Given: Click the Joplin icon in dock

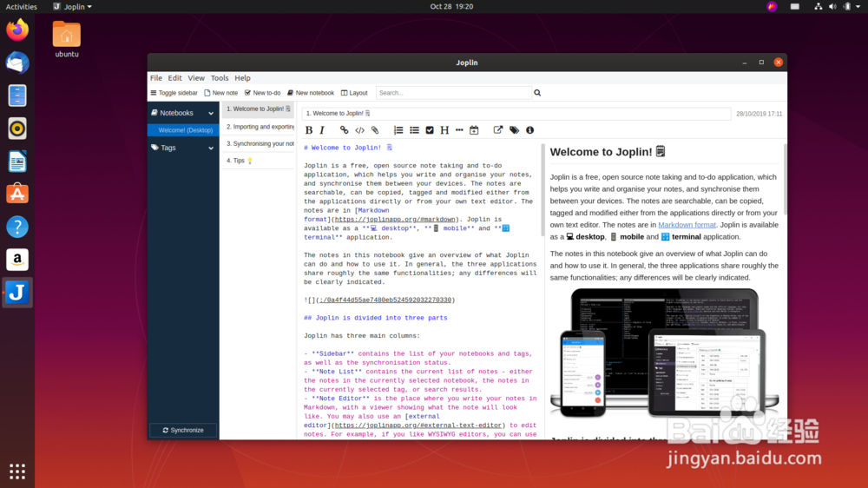Looking at the screenshot, I should [x=17, y=293].
